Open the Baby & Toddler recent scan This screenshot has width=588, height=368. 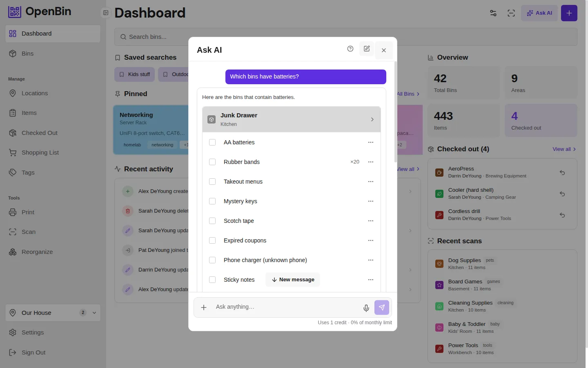point(502,328)
